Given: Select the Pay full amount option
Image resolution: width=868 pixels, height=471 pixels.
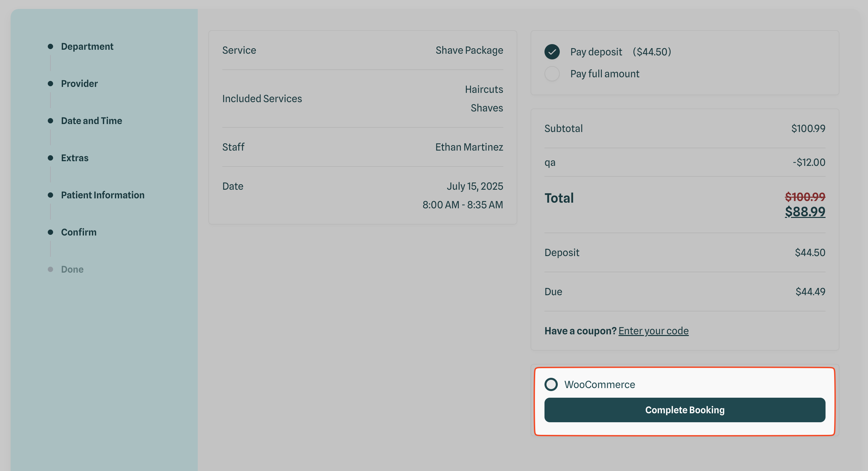Looking at the screenshot, I should pyautogui.click(x=552, y=74).
